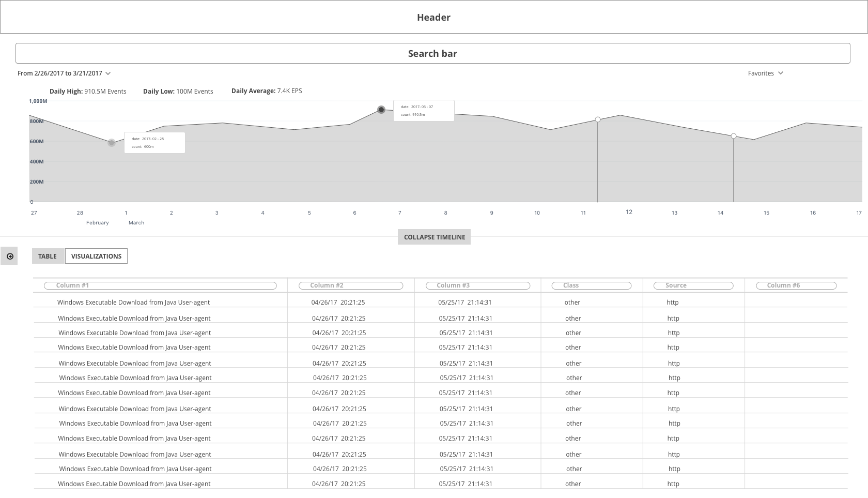Switch to the TABLE tab

[48, 256]
